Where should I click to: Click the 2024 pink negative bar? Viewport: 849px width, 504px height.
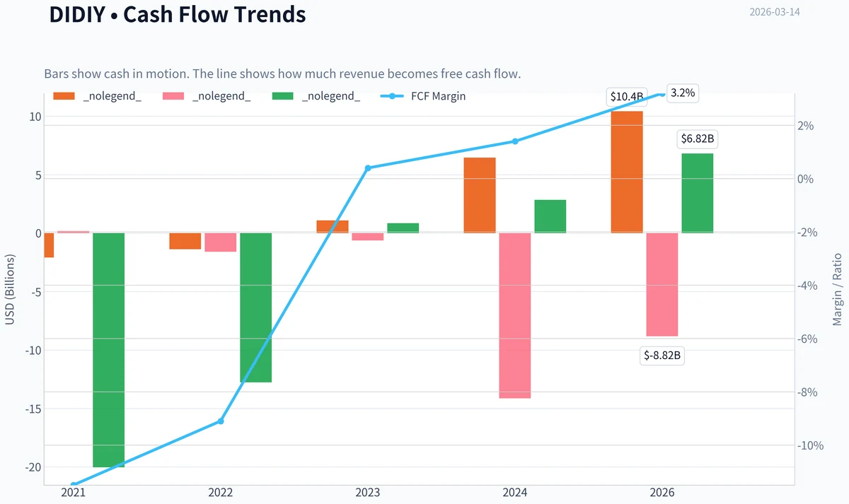coord(515,315)
